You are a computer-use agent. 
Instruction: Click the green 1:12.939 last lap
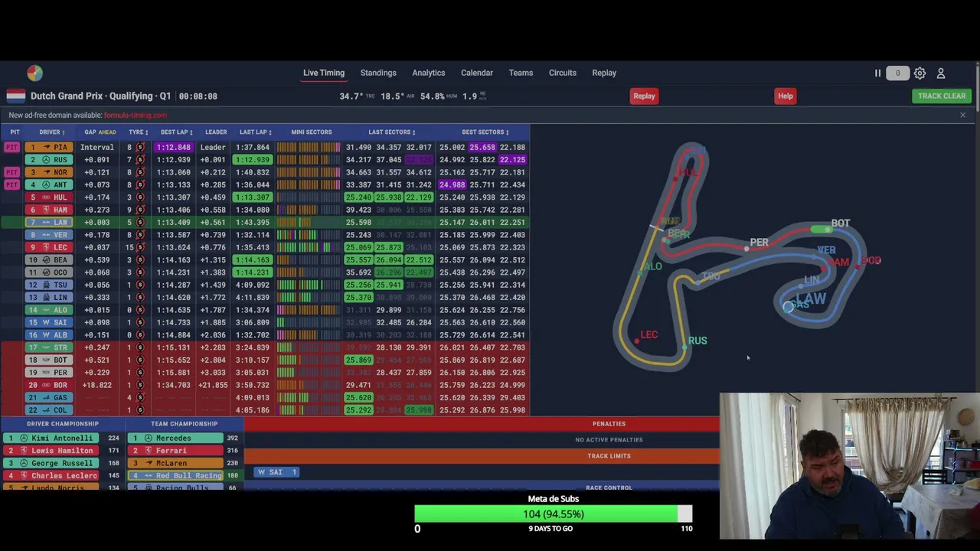pos(253,159)
